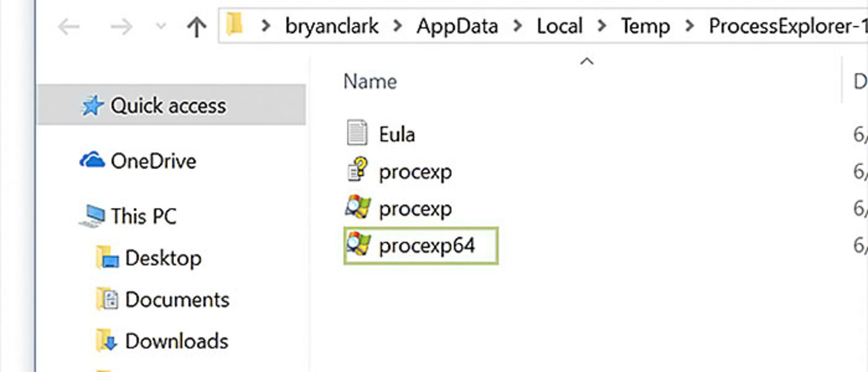Select the procexp application icon
Viewport: 868px width, 372px height.
[x=358, y=207]
